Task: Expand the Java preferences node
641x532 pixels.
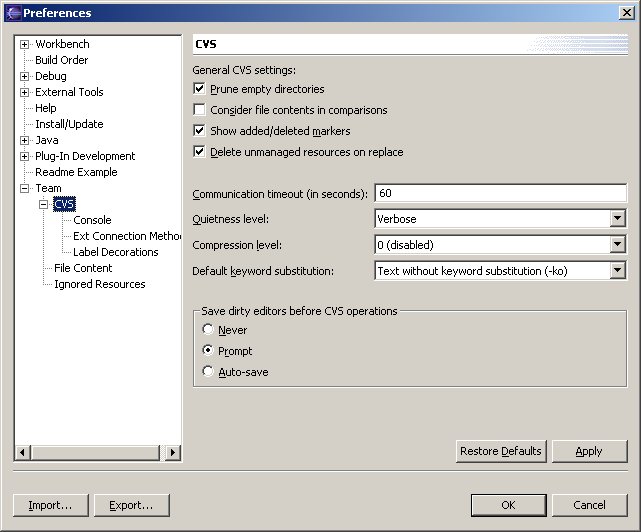Action: tap(25, 140)
